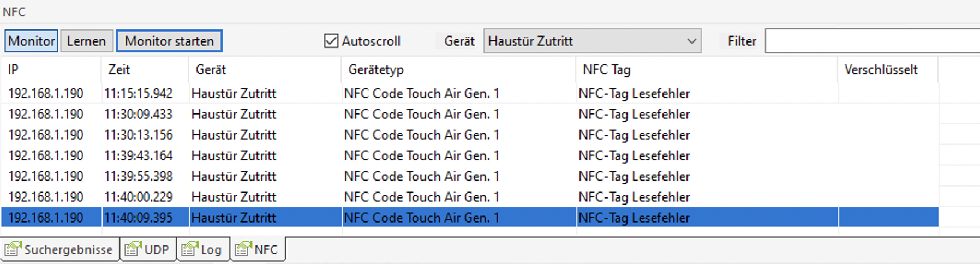Select the highlighted 11:40:09.395 row

(139, 218)
